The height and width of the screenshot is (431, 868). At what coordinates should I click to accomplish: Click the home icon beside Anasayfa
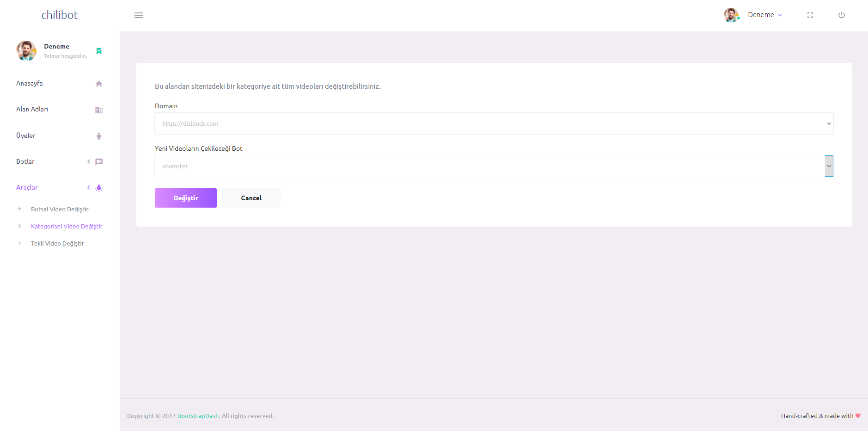coord(98,84)
